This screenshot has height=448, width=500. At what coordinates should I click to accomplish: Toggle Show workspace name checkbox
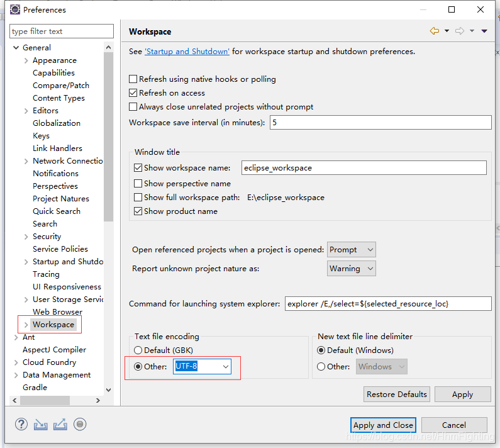(138, 168)
